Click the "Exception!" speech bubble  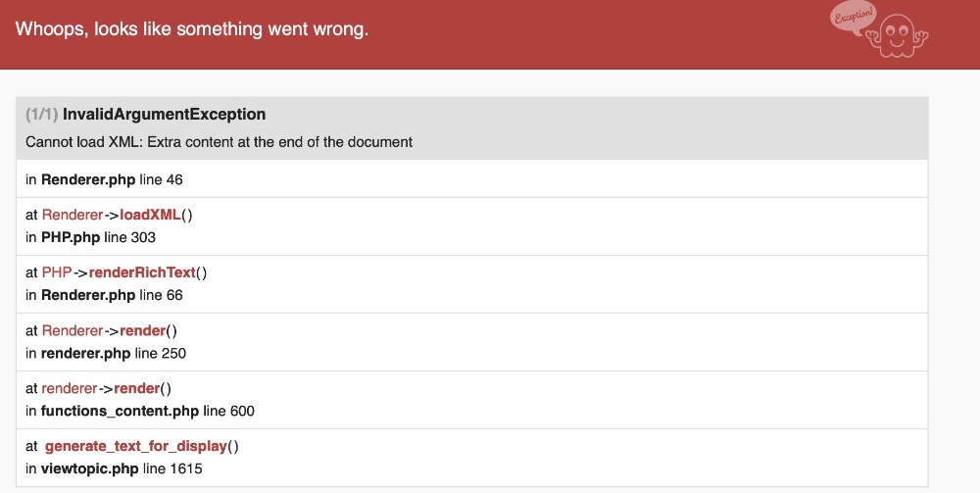[x=851, y=19]
